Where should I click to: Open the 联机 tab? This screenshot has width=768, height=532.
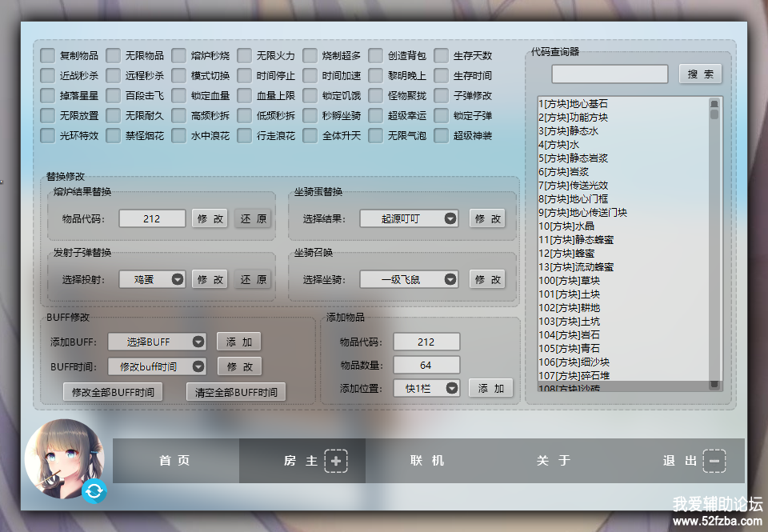(428, 461)
